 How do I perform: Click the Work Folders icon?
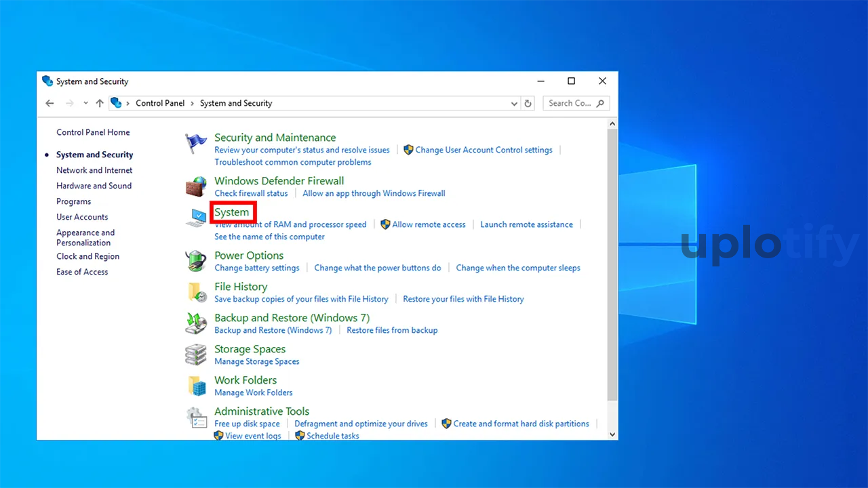(196, 386)
